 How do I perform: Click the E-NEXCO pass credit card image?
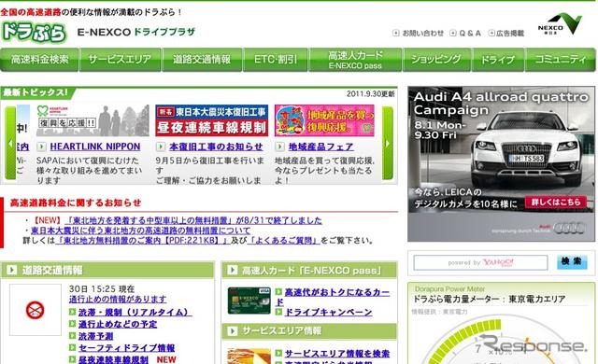(249, 301)
